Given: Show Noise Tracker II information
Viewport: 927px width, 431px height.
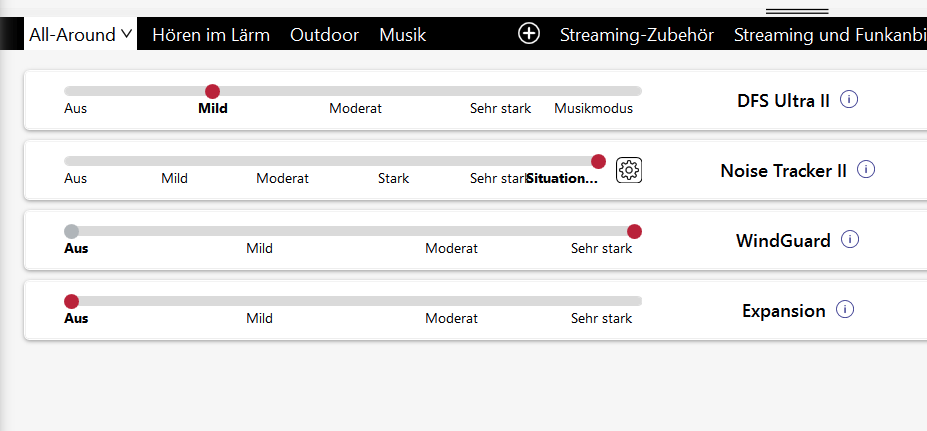Looking at the screenshot, I should (x=866, y=170).
